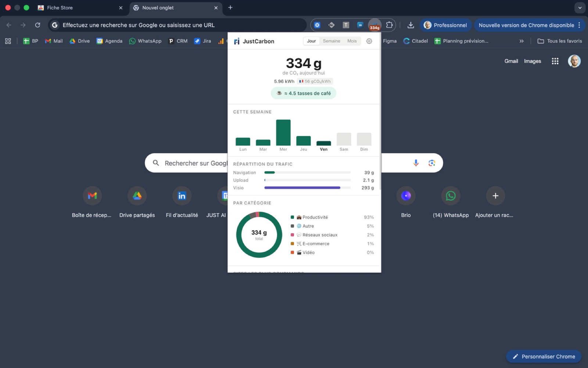Click the Google Lens search icon
Image resolution: width=588 pixels, height=368 pixels.
432,163
